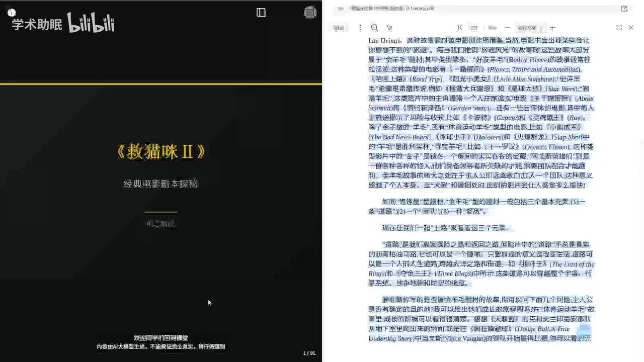Click the round profile icon above the slide
Image resolution: width=644 pixels, height=362 pixels.
pos(310,13)
